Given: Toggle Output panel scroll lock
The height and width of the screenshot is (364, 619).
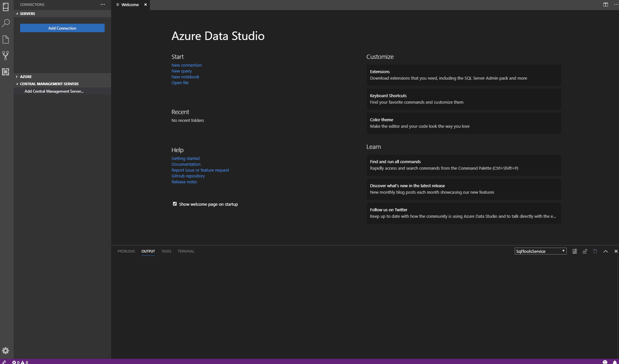Looking at the screenshot, I should (585, 251).
